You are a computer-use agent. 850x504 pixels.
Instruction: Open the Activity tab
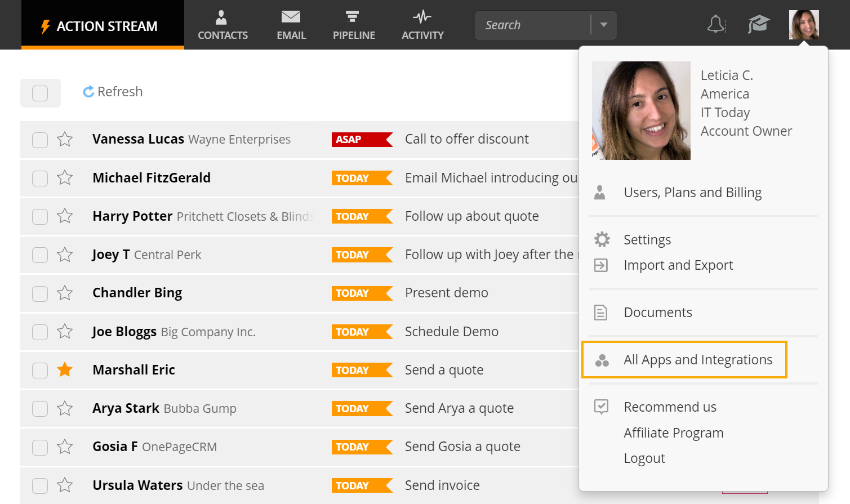(x=422, y=25)
